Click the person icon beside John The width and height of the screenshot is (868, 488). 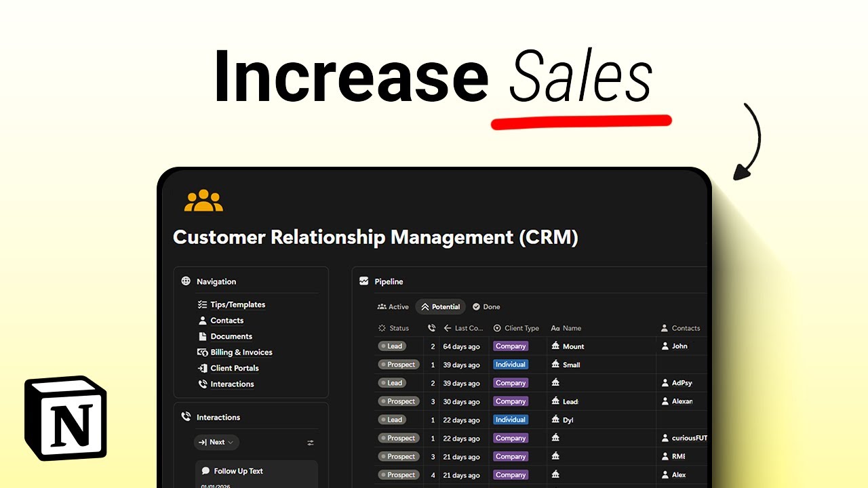pyautogui.click(x=665, y=346)
